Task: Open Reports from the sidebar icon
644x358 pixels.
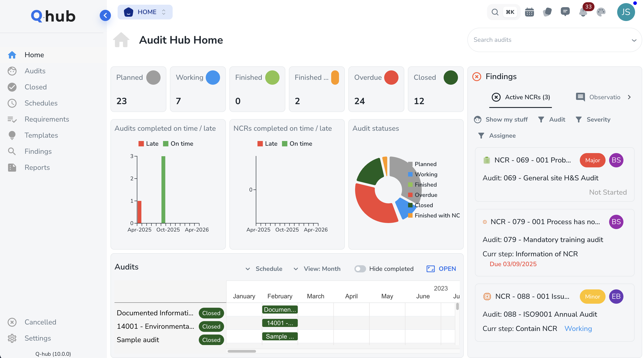Action: 12,167
